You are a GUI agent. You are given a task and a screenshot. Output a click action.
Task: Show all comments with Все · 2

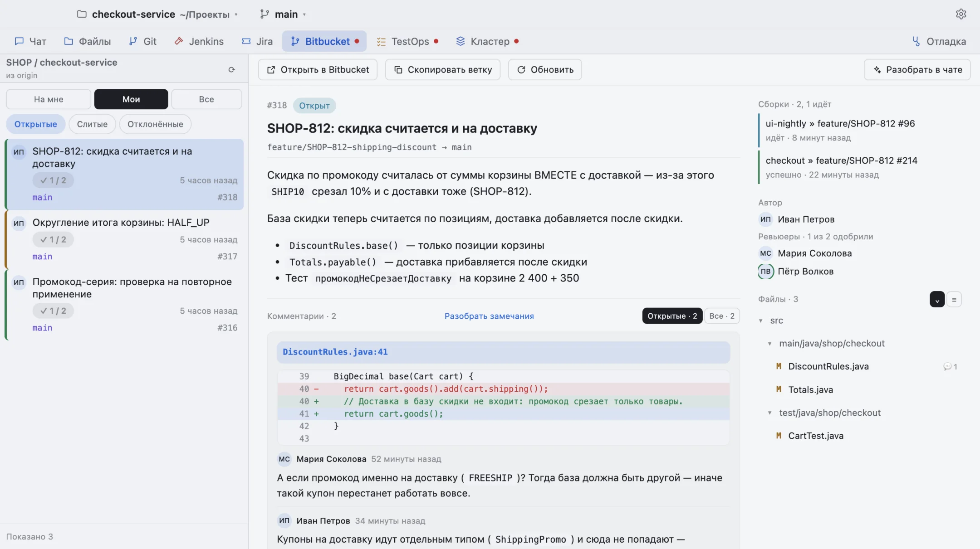[x=721, y=316]
